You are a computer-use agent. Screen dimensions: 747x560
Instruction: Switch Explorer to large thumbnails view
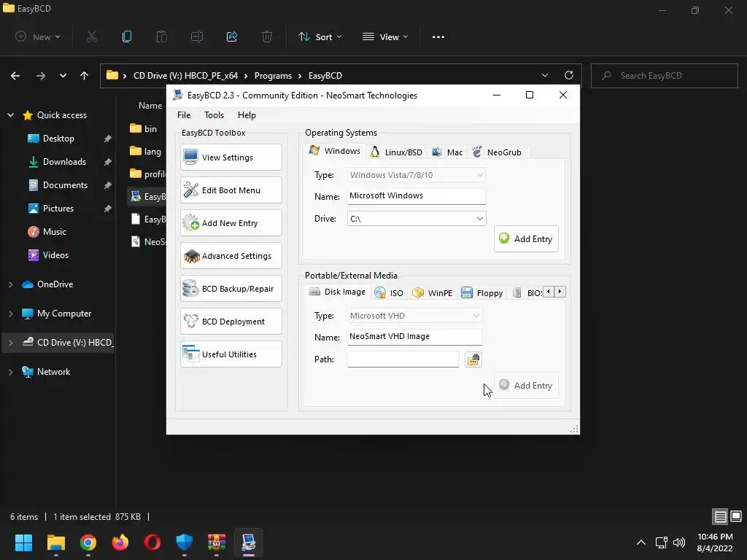(x=736, y=516)
